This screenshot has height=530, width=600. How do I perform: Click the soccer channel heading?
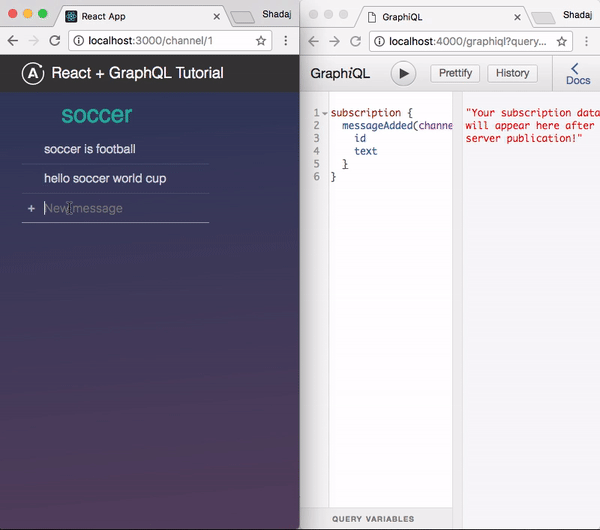click(x=96, y=115)
